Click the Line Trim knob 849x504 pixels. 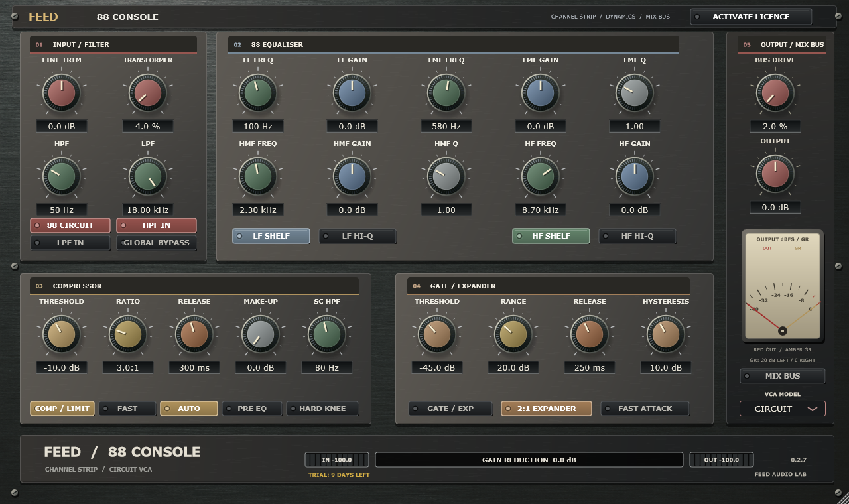(62, 93)
